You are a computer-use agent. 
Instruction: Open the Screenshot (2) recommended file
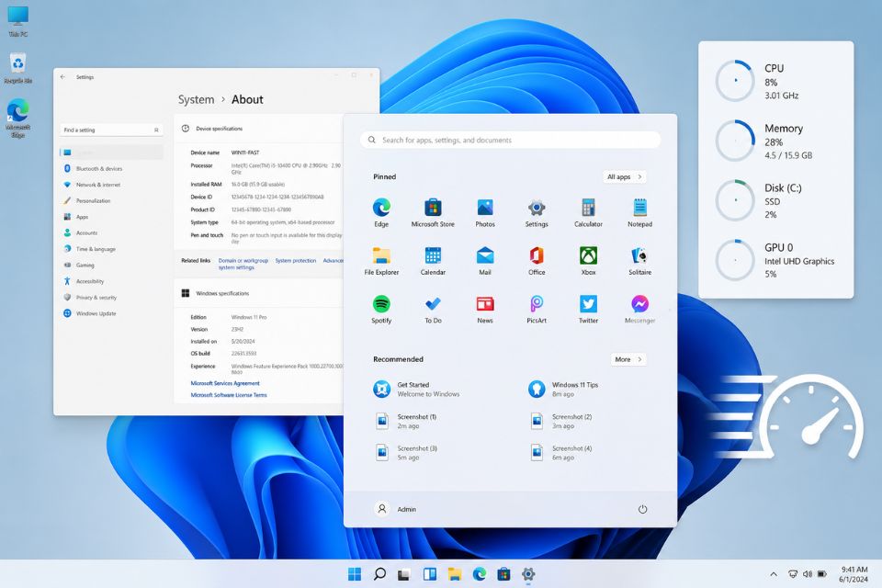click(560, 421)
